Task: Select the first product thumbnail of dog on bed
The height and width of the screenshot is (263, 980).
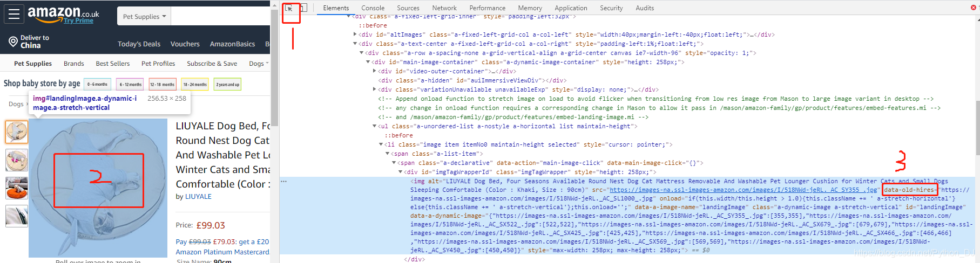Action: coord(16,132)
